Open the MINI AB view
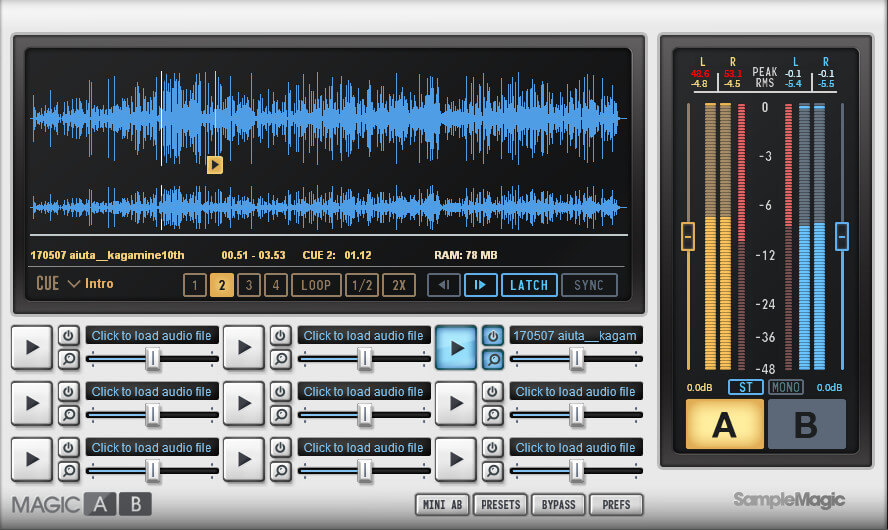Screen dimensions: 888x530 click(x=442, y=505)
